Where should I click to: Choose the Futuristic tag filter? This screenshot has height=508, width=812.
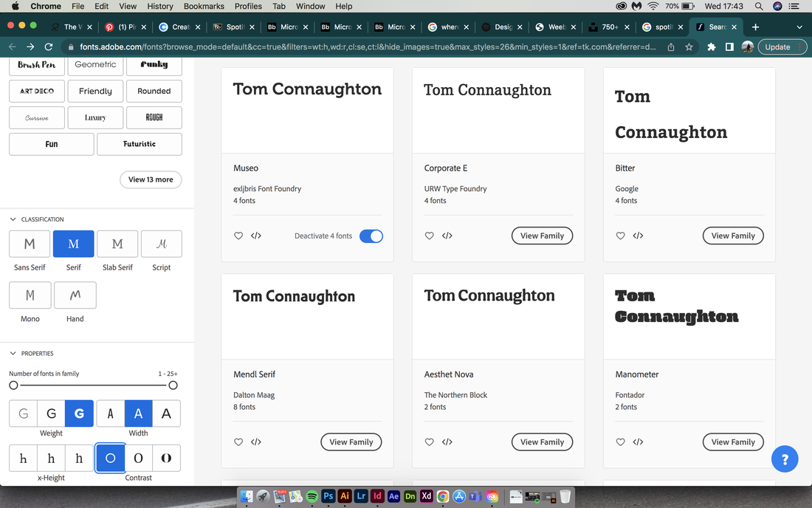[140, 144]
